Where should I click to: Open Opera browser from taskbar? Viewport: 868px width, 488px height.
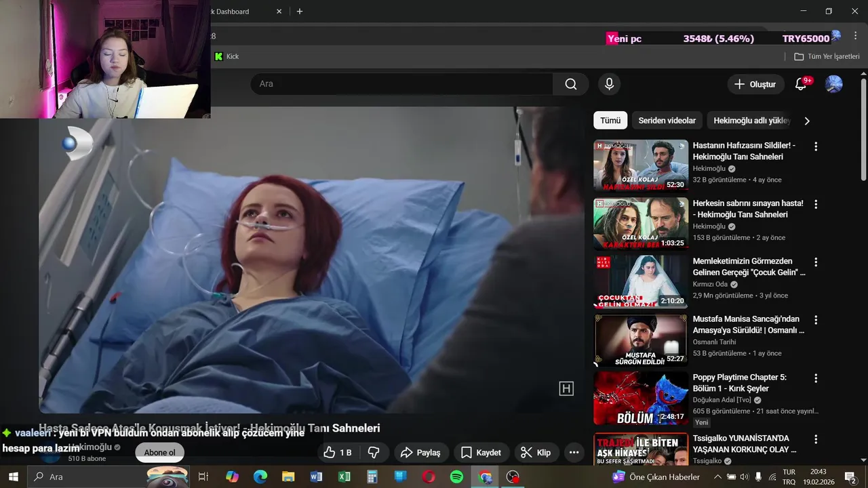click(x=429, y=476)
